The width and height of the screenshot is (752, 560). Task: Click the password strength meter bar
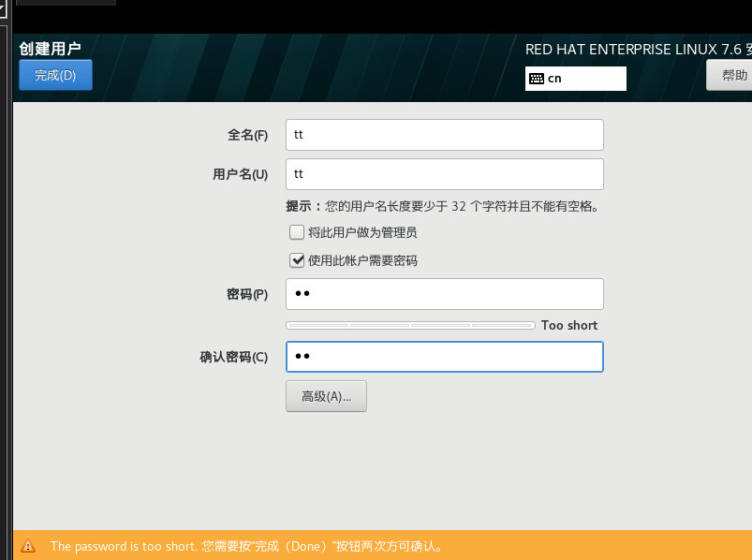click(410, 326)
